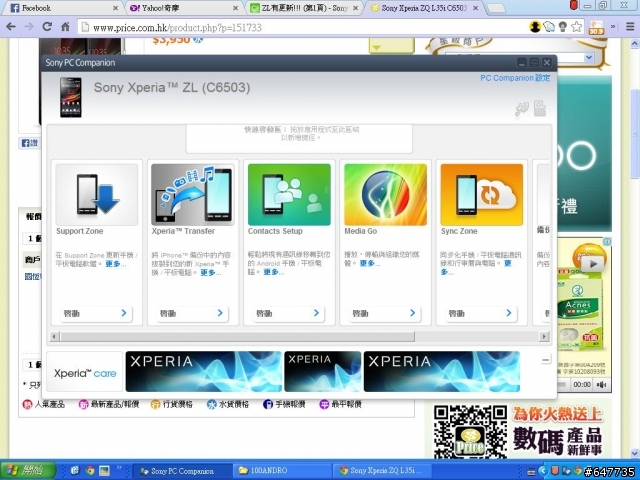Open PC Companion settings link
Viewport: 640px width, 480px height.
point(515,78)
